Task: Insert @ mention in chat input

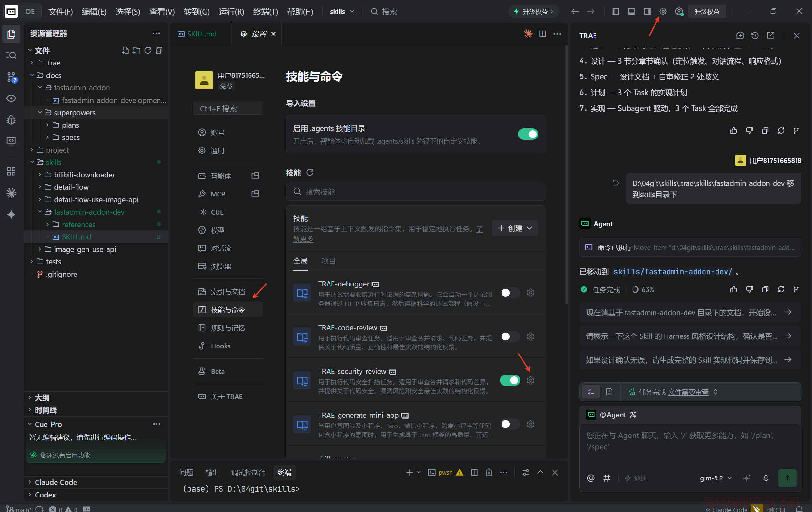Action: point(591,478)
